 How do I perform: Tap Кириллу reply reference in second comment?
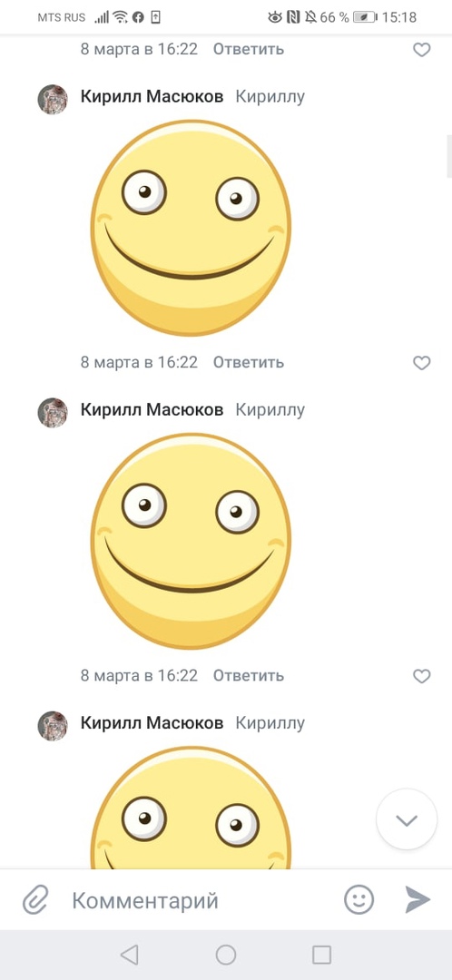point(270,410)
